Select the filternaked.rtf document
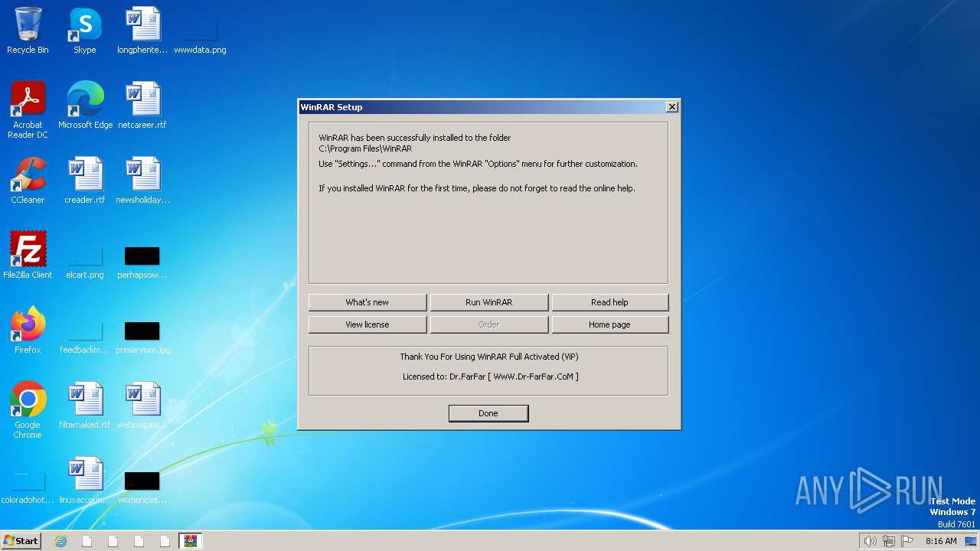 tap(85, 406)
